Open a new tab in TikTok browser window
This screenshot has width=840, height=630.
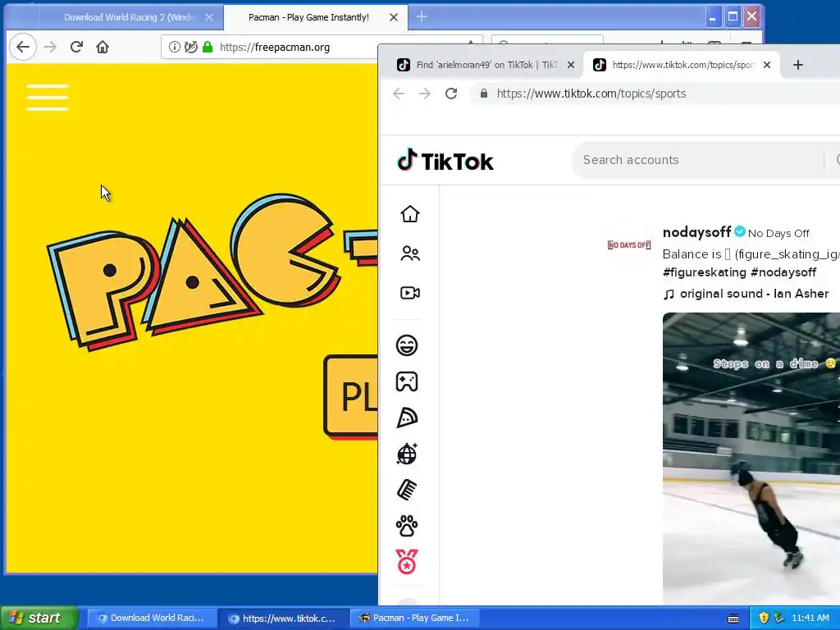click(x=797, y=65)
